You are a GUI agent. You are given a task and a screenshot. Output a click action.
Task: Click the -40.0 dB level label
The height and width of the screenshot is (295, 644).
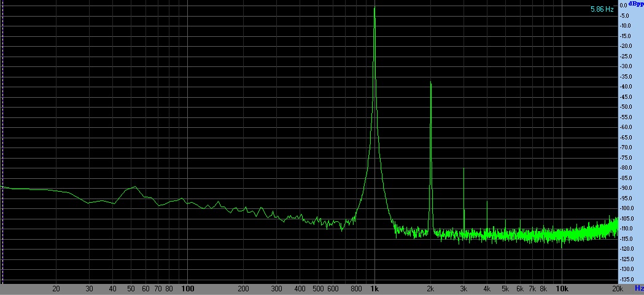click(625, 87)
